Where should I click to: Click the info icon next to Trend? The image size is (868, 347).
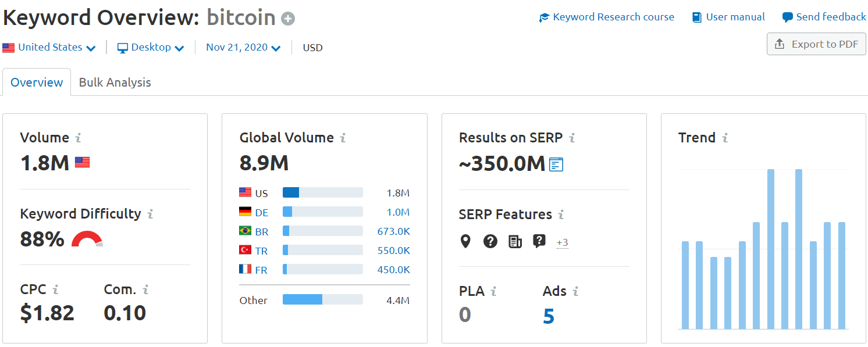click(x=725, y=138)
